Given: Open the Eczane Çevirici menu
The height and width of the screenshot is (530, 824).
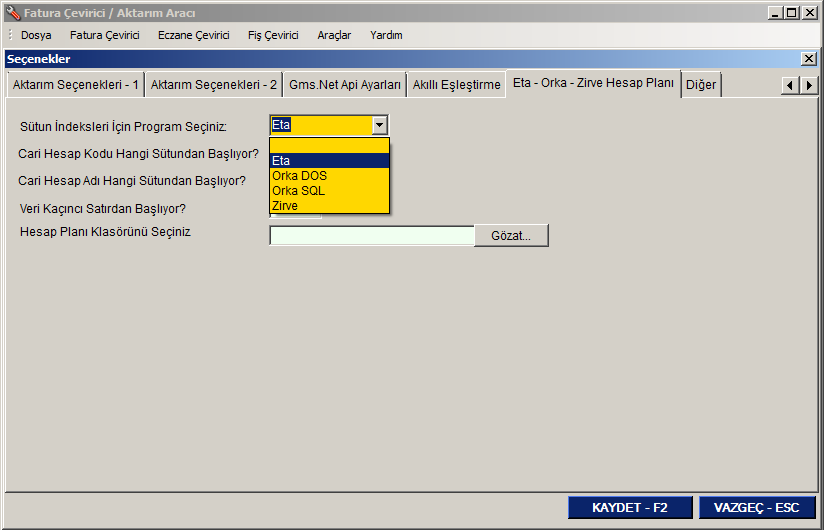Looking at the screenshot, I should point(193,35).
